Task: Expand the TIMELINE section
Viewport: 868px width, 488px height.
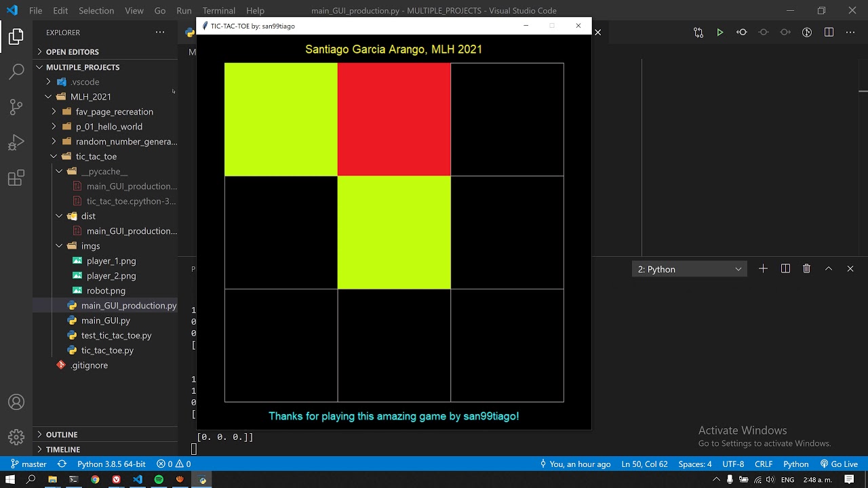Action: (x=105, y=449)
